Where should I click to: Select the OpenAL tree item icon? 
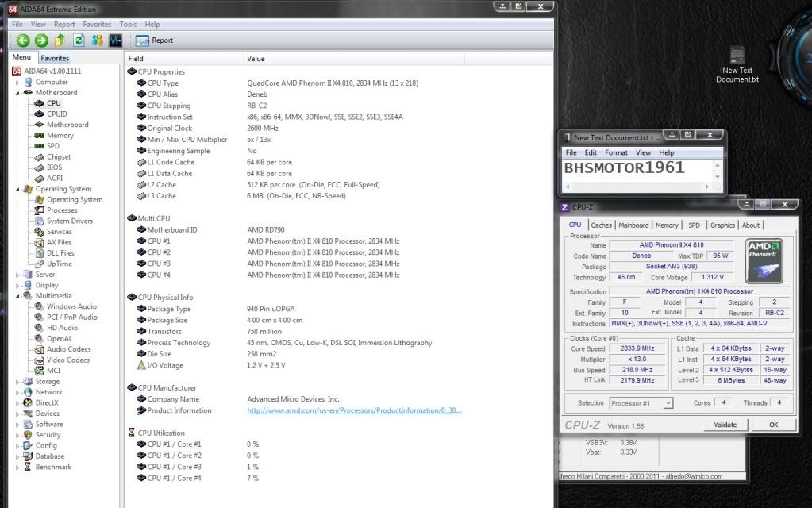tap(39, 339)
